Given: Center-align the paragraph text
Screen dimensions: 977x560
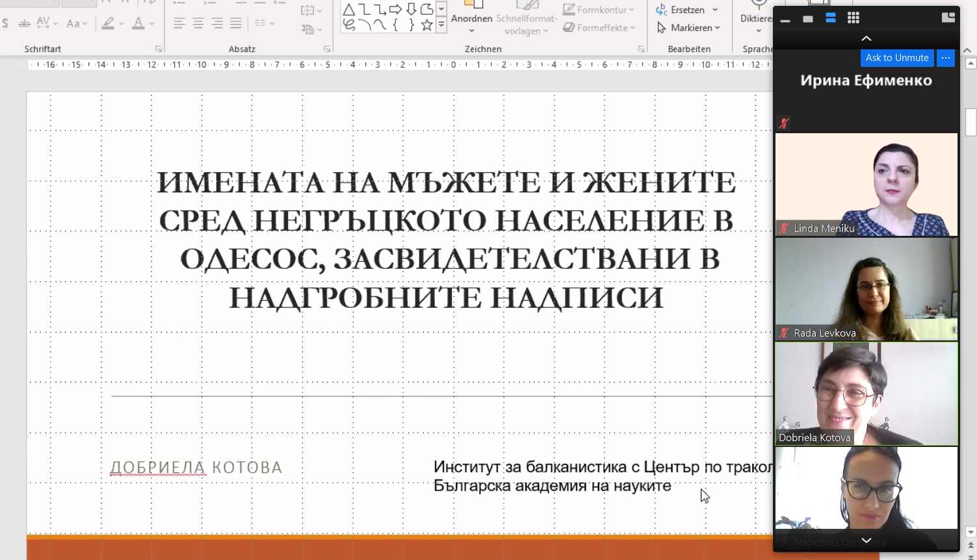Looking at the screenshot, I should [x=198, y=24].
